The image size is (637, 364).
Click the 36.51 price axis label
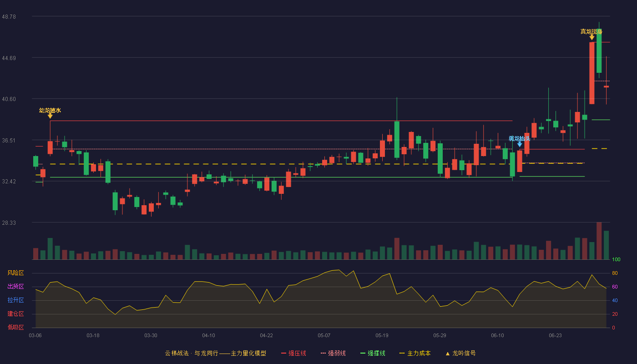(x=9, y=140)
